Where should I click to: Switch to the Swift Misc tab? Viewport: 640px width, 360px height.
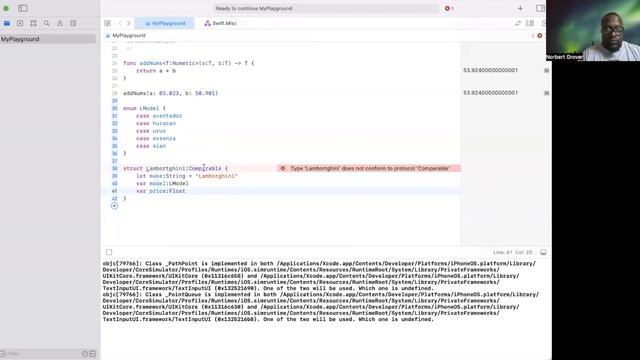pos(220,23)
